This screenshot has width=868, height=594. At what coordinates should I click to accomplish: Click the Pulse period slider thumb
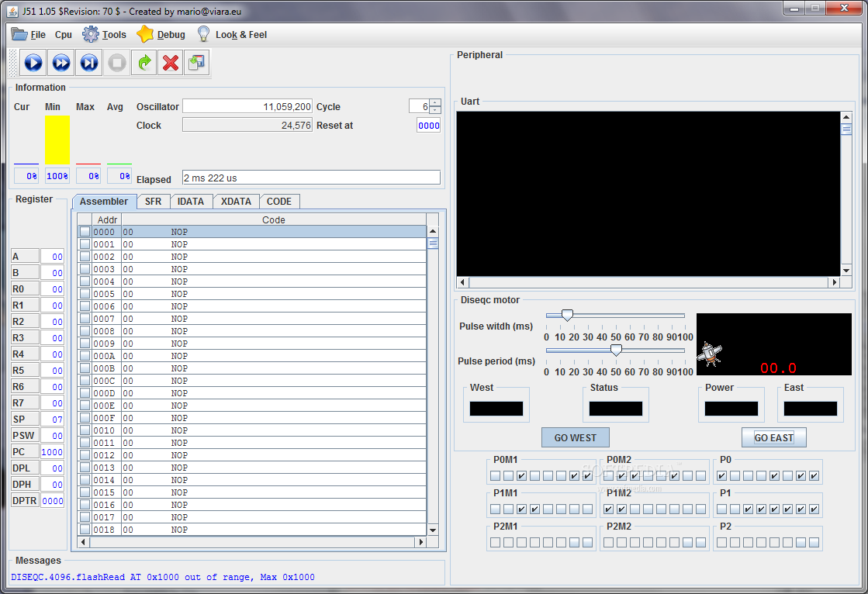[x=616, y=350]
